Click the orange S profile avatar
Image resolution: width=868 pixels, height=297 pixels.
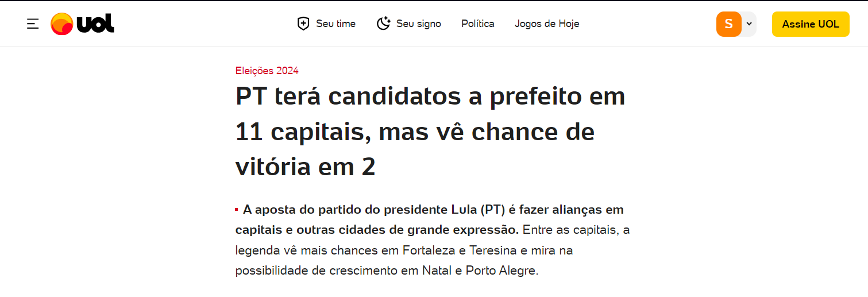point(729,24)
